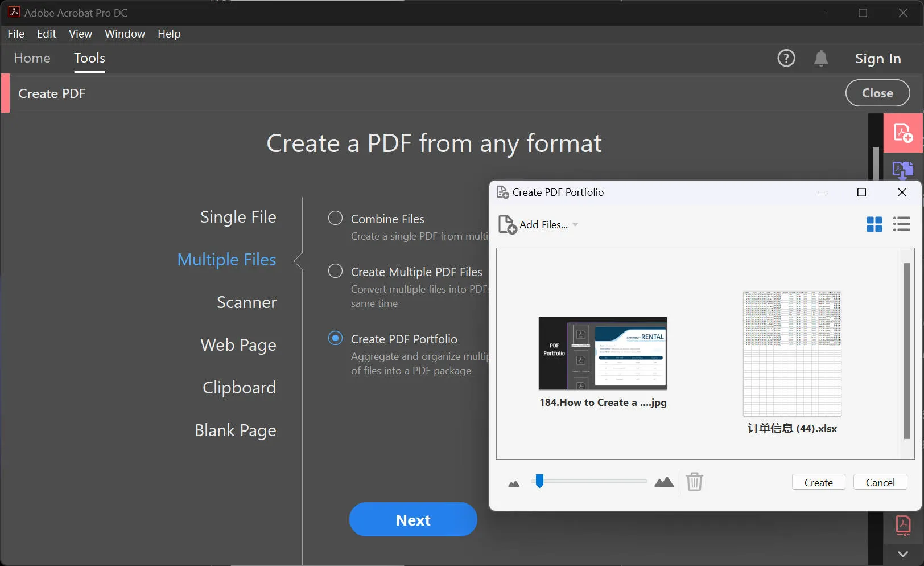Click the Add Files document icon
This screenshot has width=924, height=566.
click(x=508, y=225)
